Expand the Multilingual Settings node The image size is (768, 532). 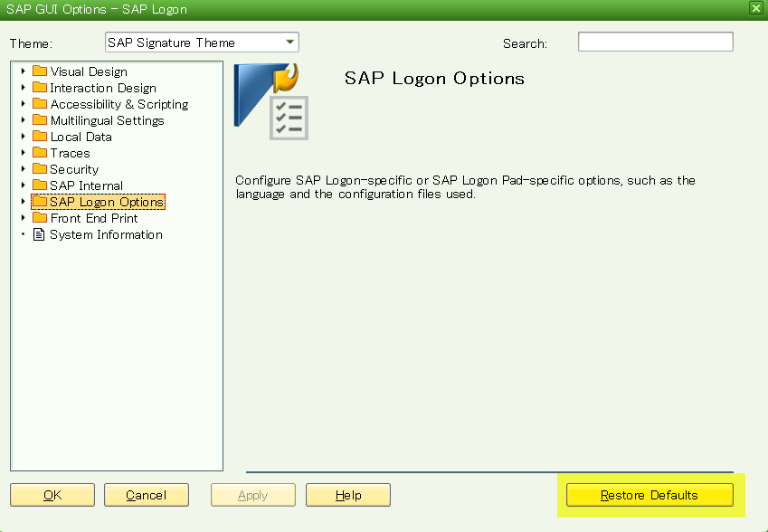(x=23, y=120)
